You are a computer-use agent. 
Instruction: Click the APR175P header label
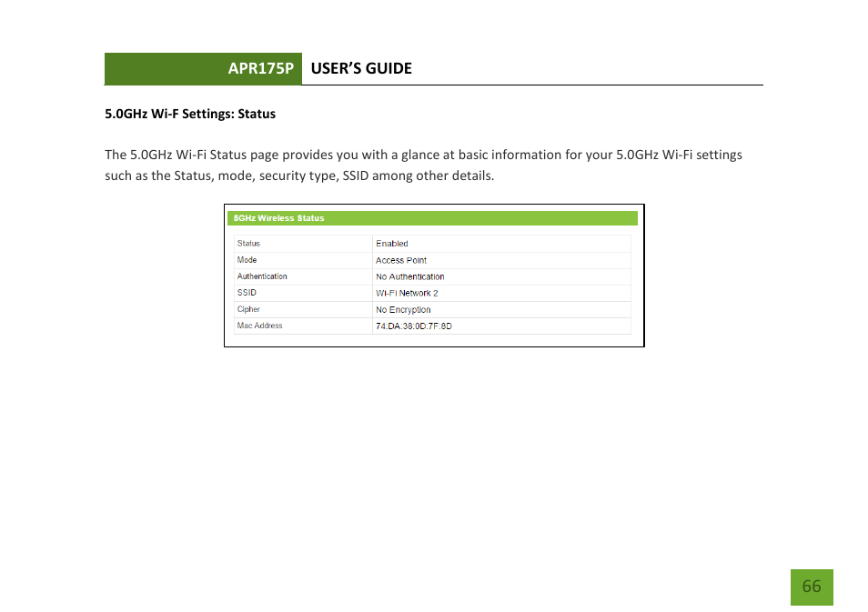click(x=261, y=68)
